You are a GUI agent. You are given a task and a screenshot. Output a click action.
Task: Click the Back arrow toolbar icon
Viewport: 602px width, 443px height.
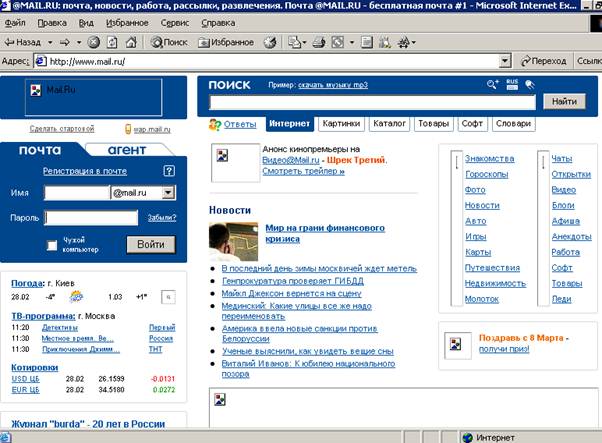point(9,42)
